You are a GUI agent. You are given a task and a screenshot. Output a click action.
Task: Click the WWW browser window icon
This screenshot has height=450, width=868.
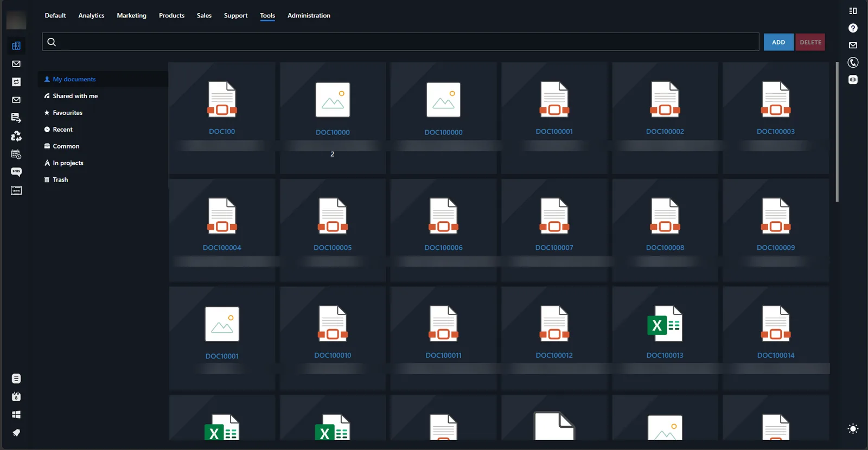pos(16,190)
